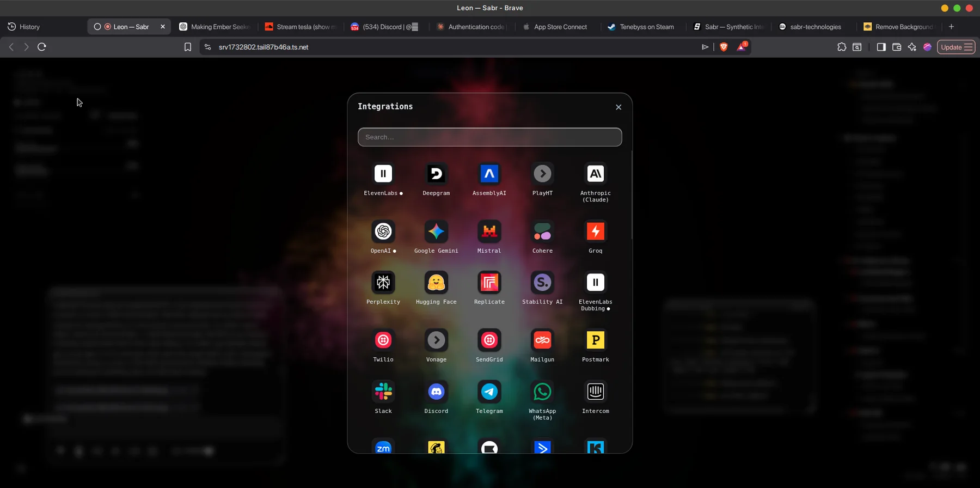Choose the Twilio integration
Viewport: 980px width, 488px height.
point(383,340)
